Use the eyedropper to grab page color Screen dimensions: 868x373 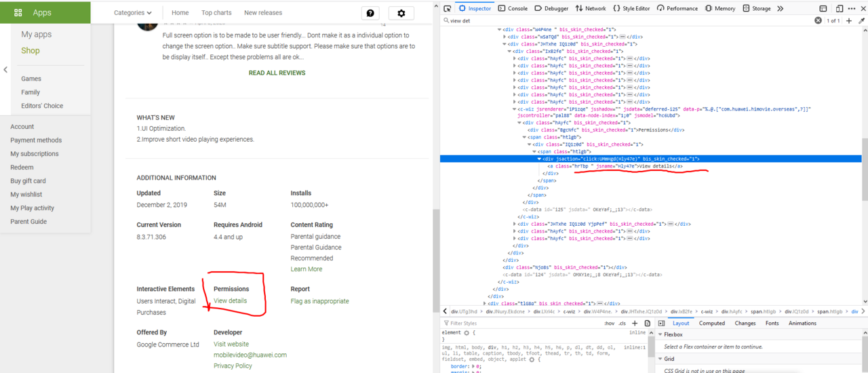click(862, 20)
